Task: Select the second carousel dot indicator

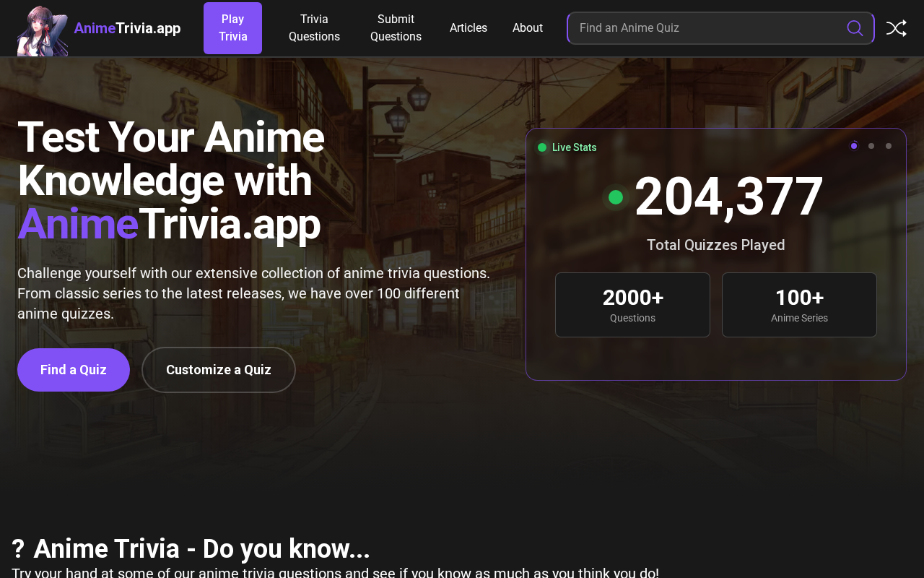Action: coord(871,146)
